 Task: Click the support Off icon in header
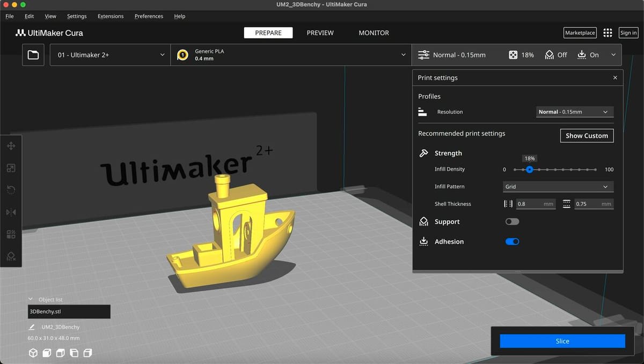(549, 55)
